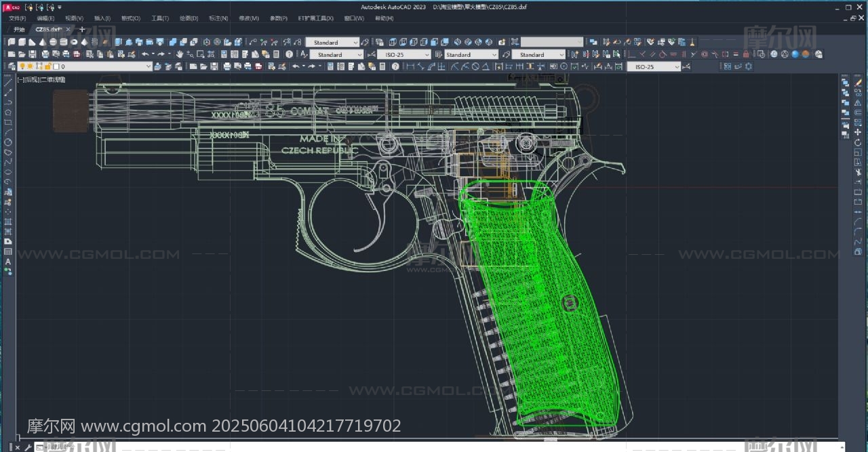
Task: Click the Plot printer icon
Action: 45,54
